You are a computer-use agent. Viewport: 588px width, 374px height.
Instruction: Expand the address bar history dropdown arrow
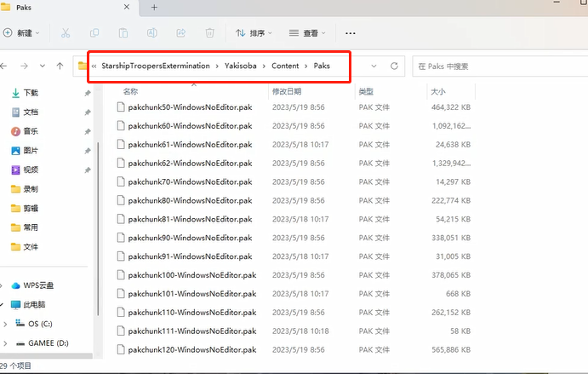point(374,66)
